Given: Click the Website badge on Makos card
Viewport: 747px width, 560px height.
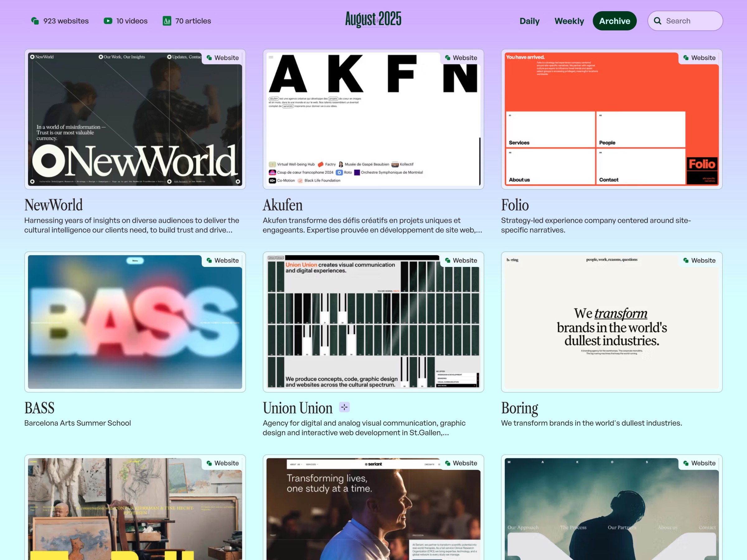Looking at the screenshot, I should coord(700,463).
